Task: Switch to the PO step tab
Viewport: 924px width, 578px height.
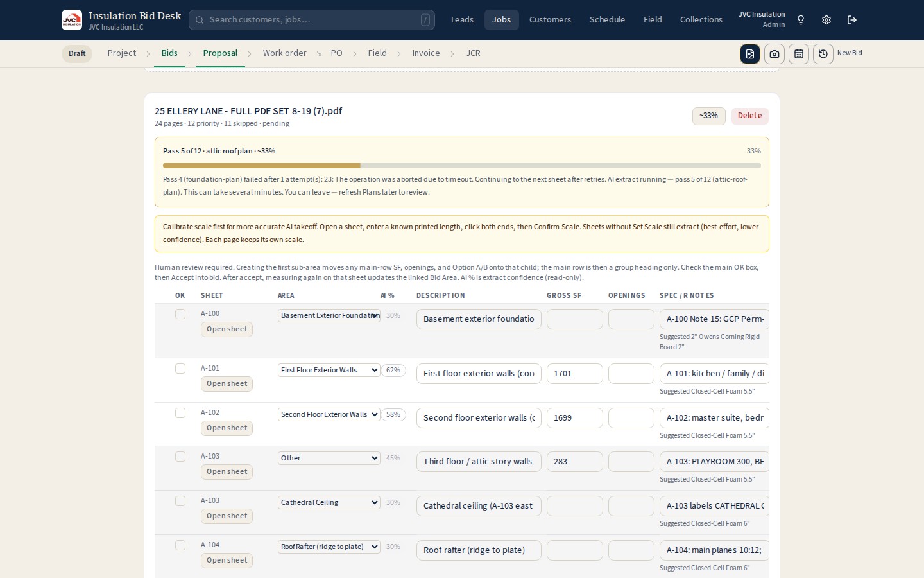Action: 336,53
